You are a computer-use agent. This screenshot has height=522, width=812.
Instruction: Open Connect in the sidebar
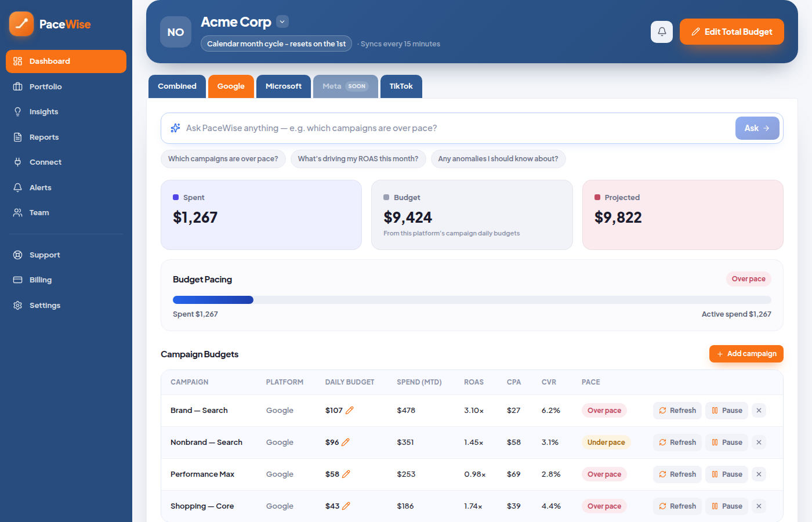point(66,162)
